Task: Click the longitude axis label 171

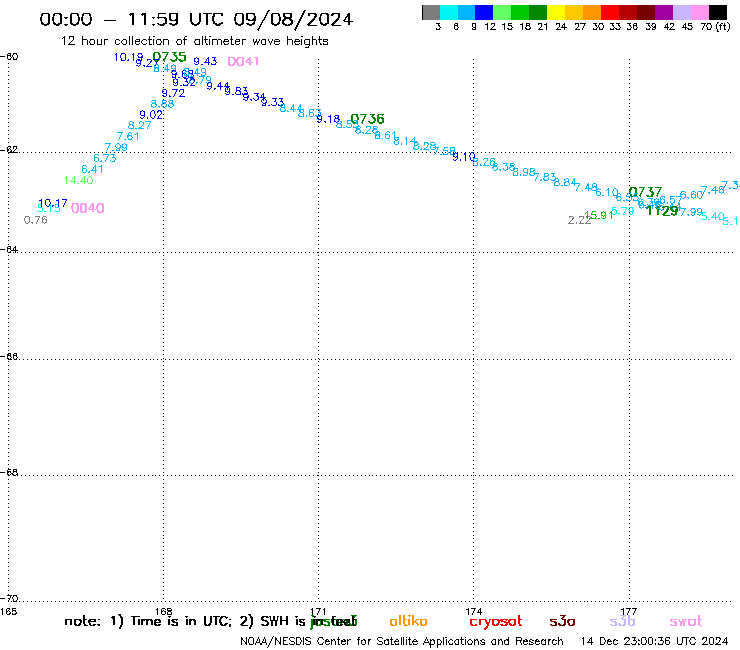Action: pos(319,612)
